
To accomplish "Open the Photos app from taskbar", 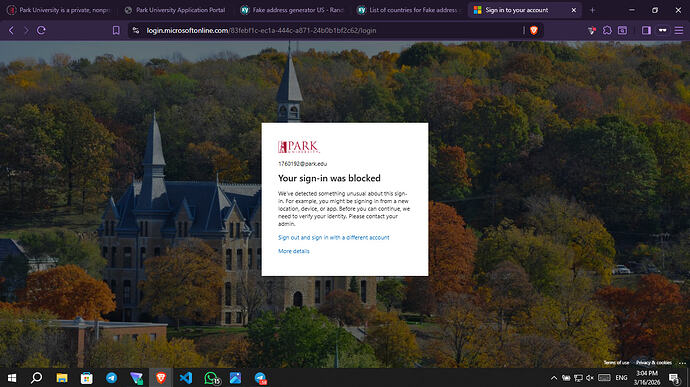I will 235,378.
